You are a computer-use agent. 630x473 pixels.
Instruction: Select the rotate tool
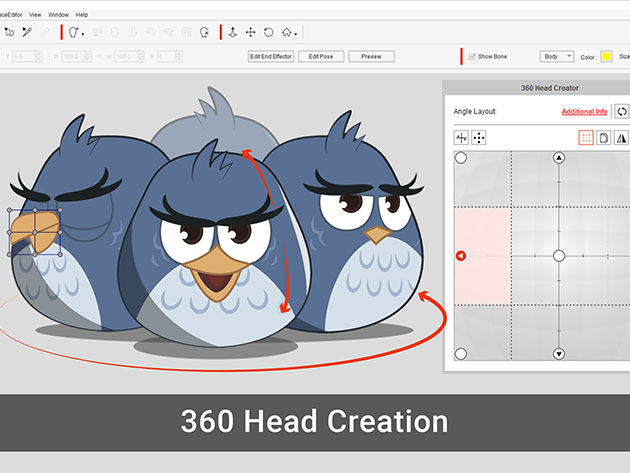pos(269,32)
